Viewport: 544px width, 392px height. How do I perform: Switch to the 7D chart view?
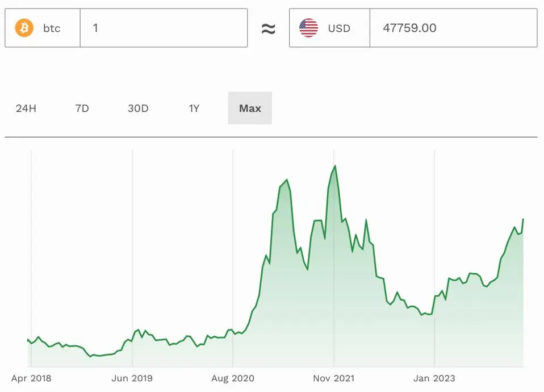(82, 108)
